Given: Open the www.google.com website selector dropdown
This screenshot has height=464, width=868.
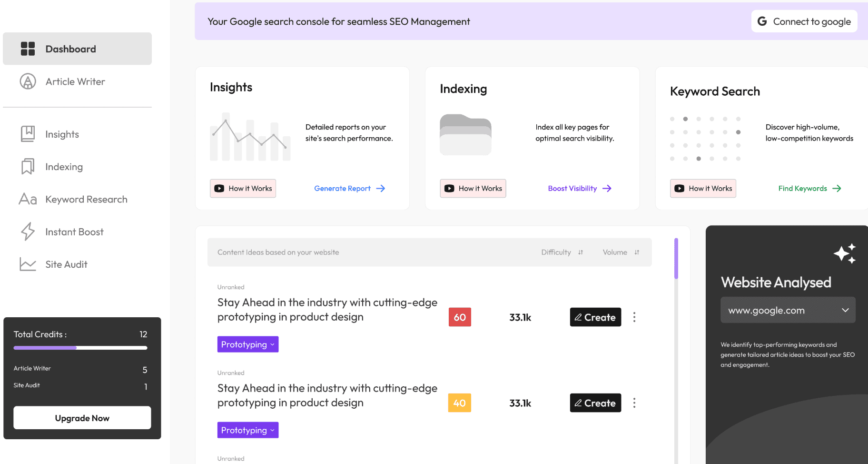Looking at the screenshot, I should pyautogui.click(x=788, y=310).
